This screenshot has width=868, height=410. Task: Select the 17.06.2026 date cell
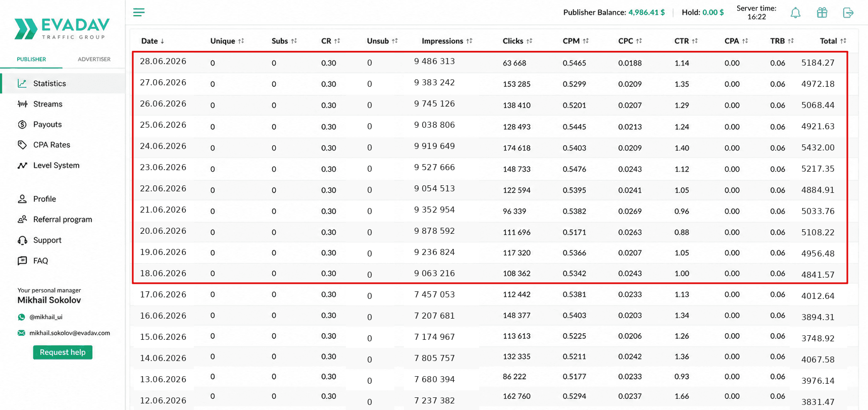tap(163, 295)
